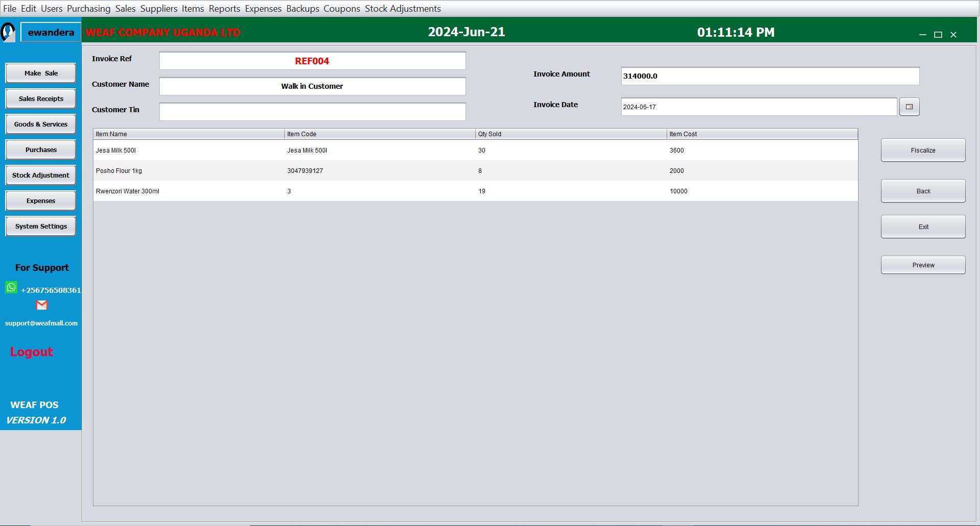Open the invoice date calendar picker icon
Screen dimensions: 980x526
pyautogui.click(x=909, y=107)
